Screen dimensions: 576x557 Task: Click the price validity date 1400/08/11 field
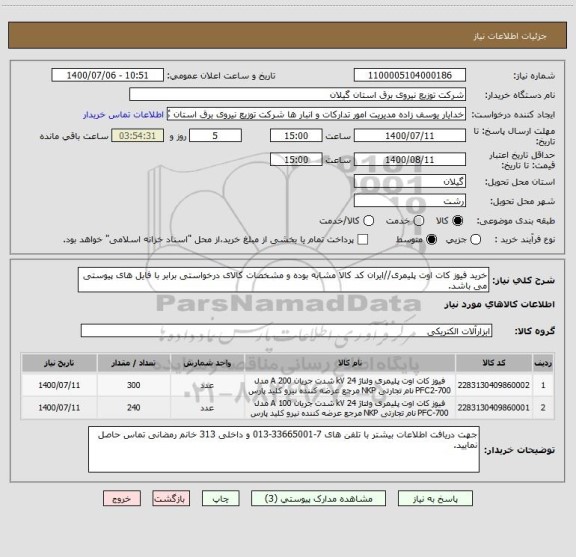pos(410,159)
